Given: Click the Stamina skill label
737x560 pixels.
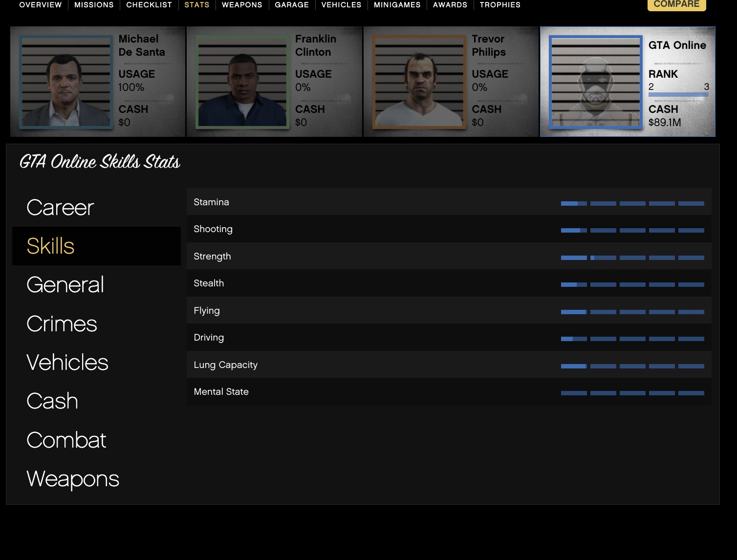Looking at the screenshot, I should pyautogui.click(x=211, y=202).
